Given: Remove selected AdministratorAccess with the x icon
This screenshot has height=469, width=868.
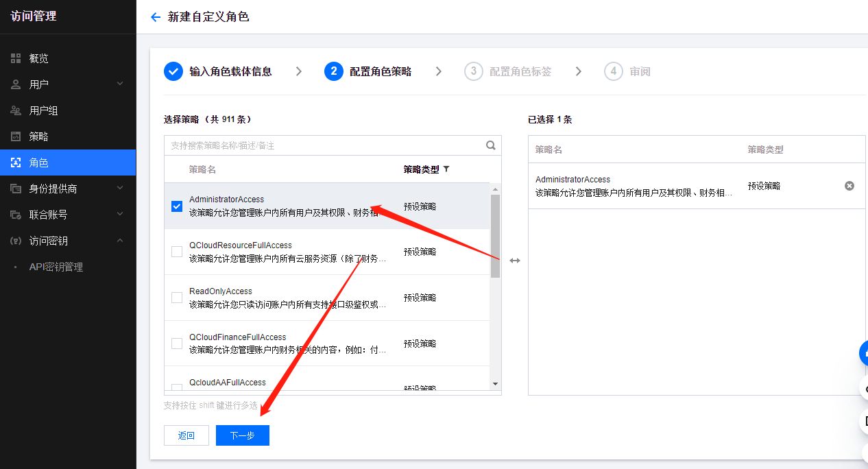Looking at the screenshot, I should click(x=849, y=186).
